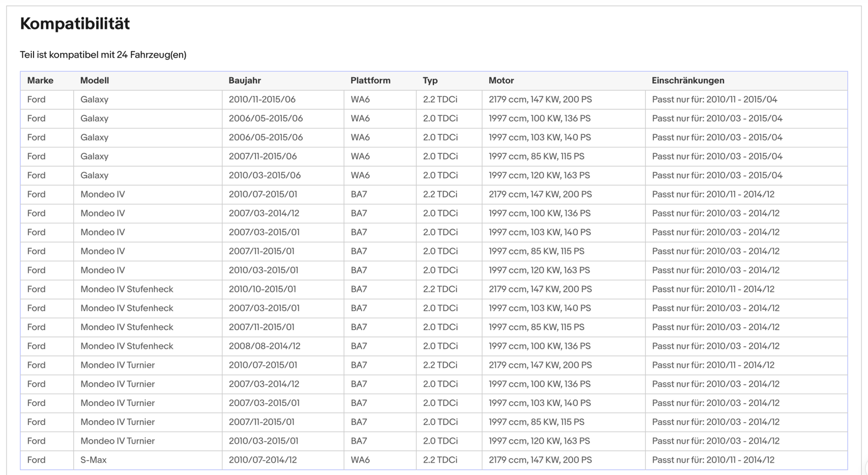Click '1997 ccm, 120 KW, 163 PS' in Galaxy row
The width and height of the screenshot is (868, 475).
[539, 175]
